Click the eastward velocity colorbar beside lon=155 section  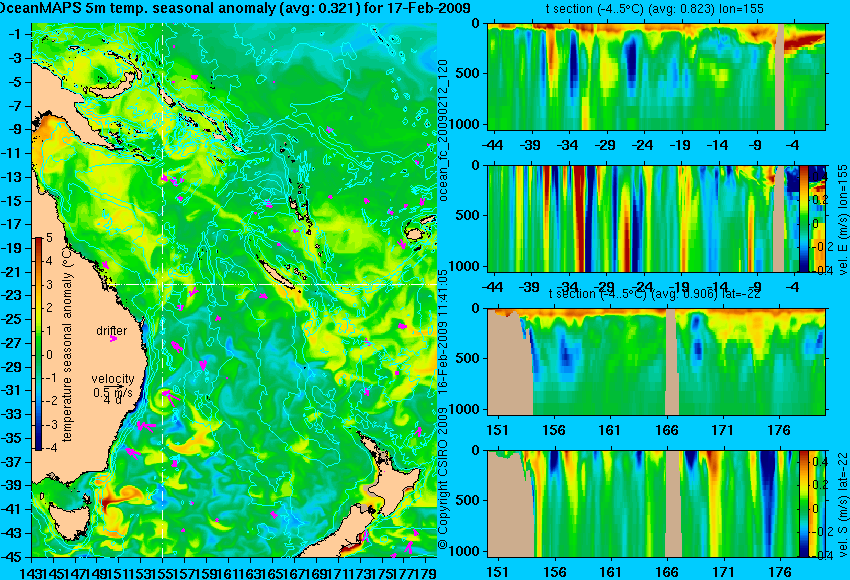(804, 218)
